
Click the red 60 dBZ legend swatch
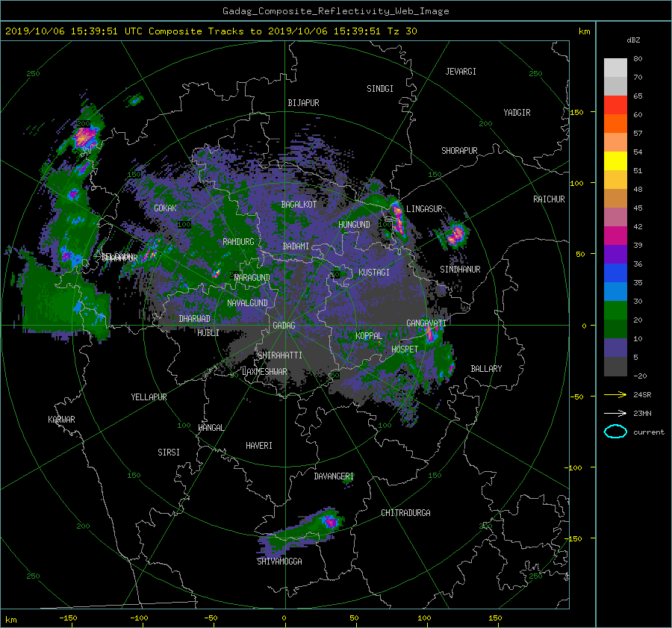pos(615,105)
